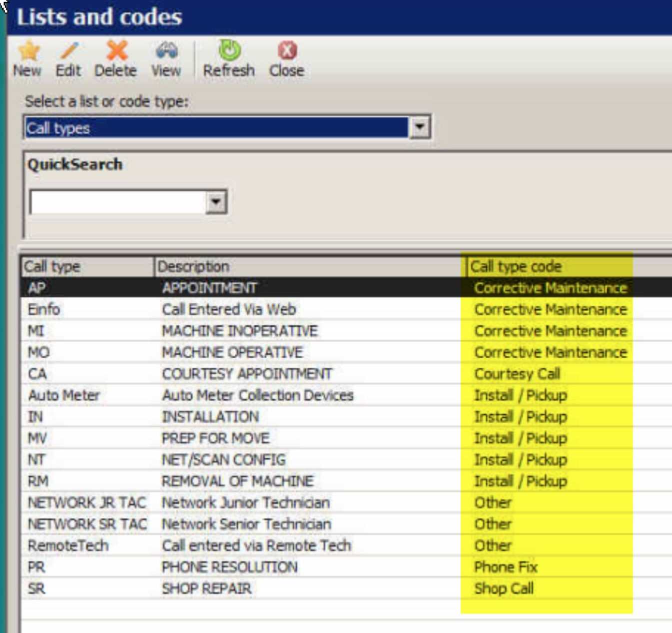The image size is (672, 633).
Task: Sort by the Description column header
Action: coord(310,267)
